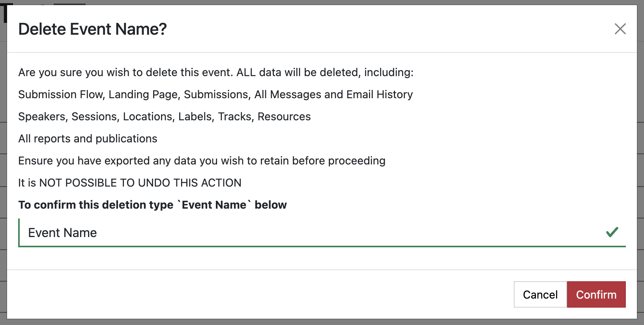644x325 pixels.
Task: Close the Delete Event dialog with X
Action: [x=620, y=29]
